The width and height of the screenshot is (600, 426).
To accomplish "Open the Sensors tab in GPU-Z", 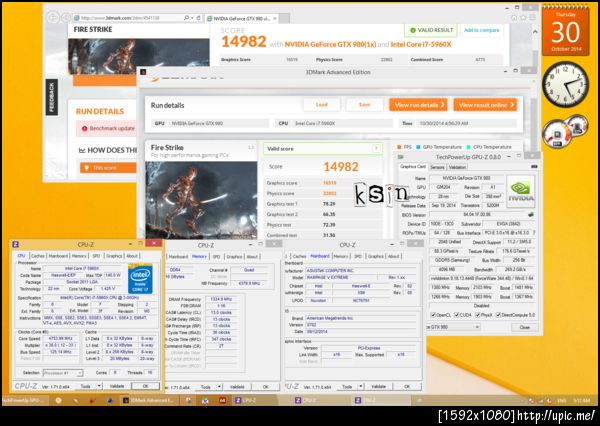I will tap(437, 167).
